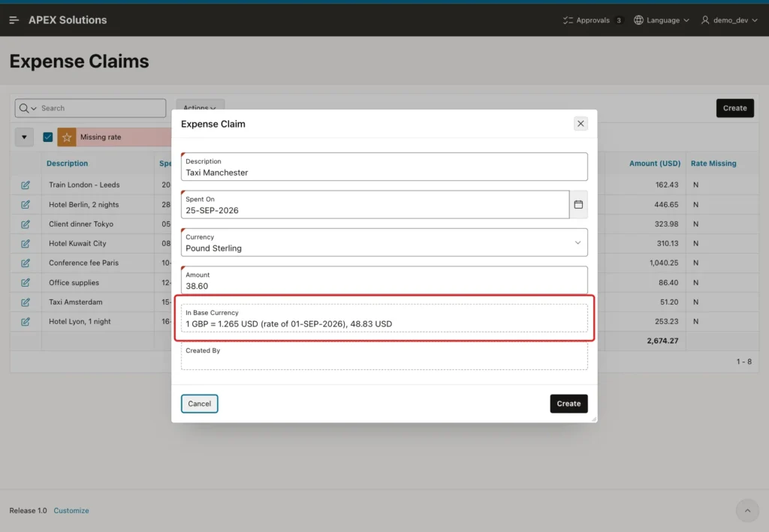
Task: Open the demo_dev user menu
Action: pos(729,20)
